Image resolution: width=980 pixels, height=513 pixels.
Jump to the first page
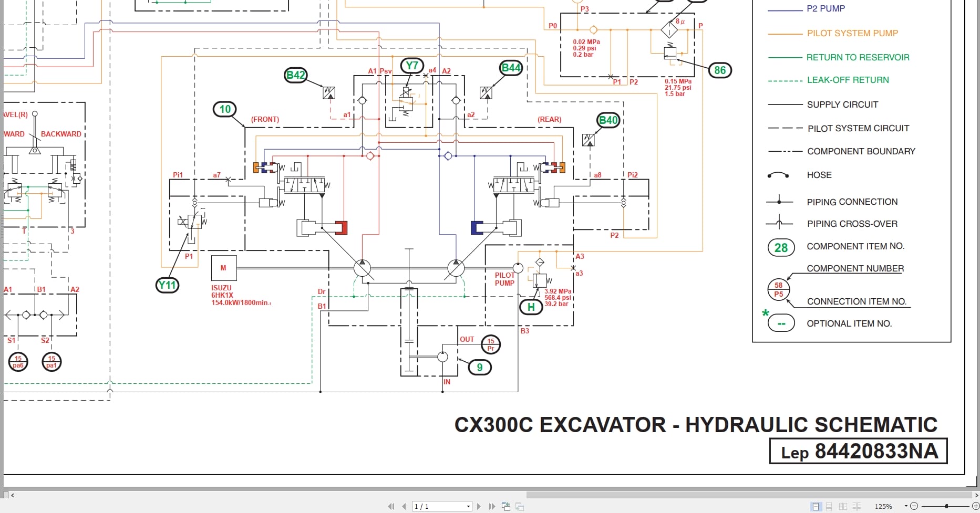tap(391, 506)
